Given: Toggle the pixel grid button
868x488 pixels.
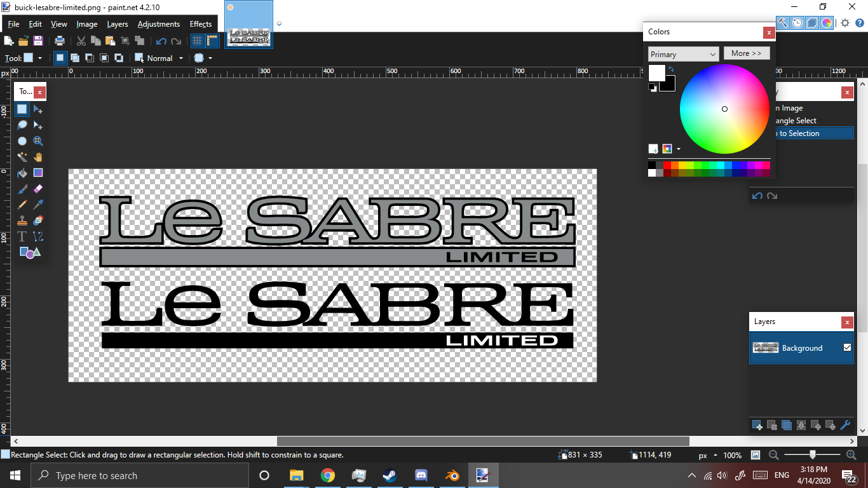Looking at the screenshot, I should click(198, 41).
